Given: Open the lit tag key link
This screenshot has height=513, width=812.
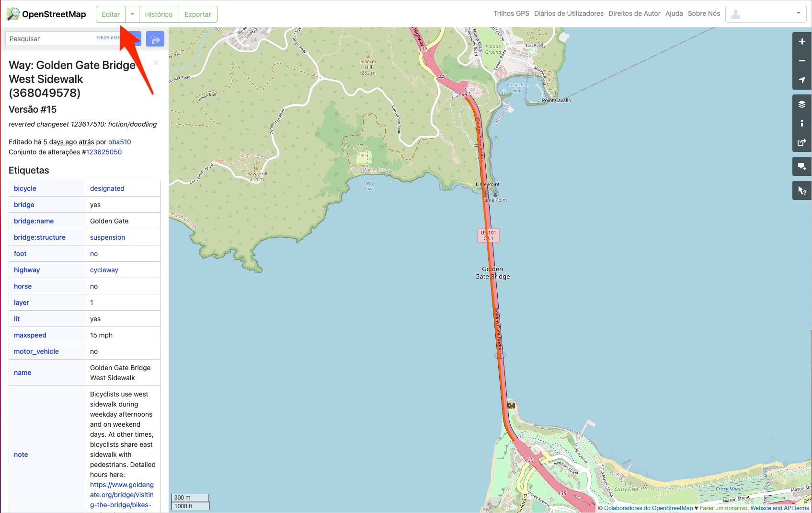Looking at the screenshot, I should (17, 319).
